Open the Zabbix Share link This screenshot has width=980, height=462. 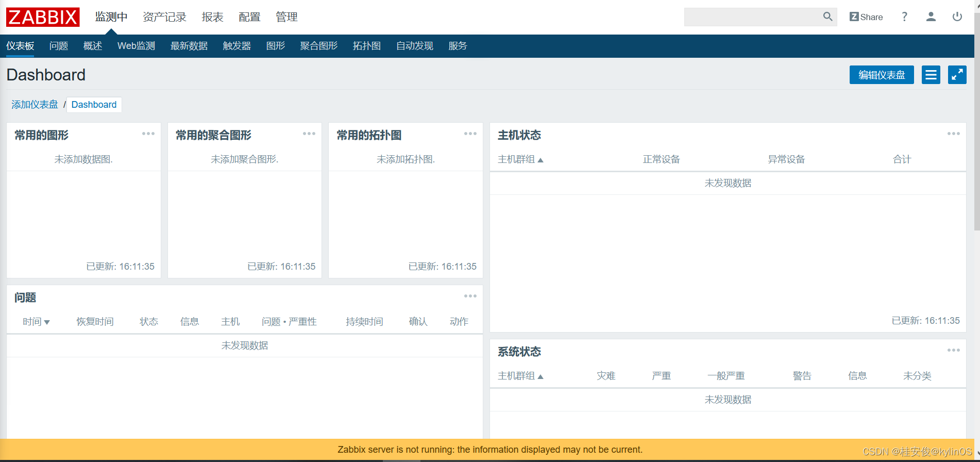(866, 17)
